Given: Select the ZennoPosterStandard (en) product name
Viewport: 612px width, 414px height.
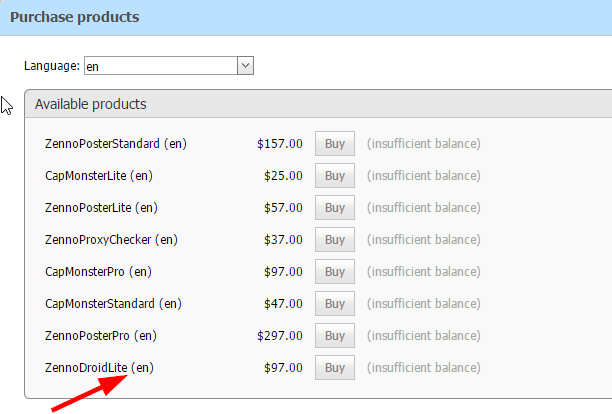Looking at the screenshot, I should pyautogui.click(x=115, y=144).
